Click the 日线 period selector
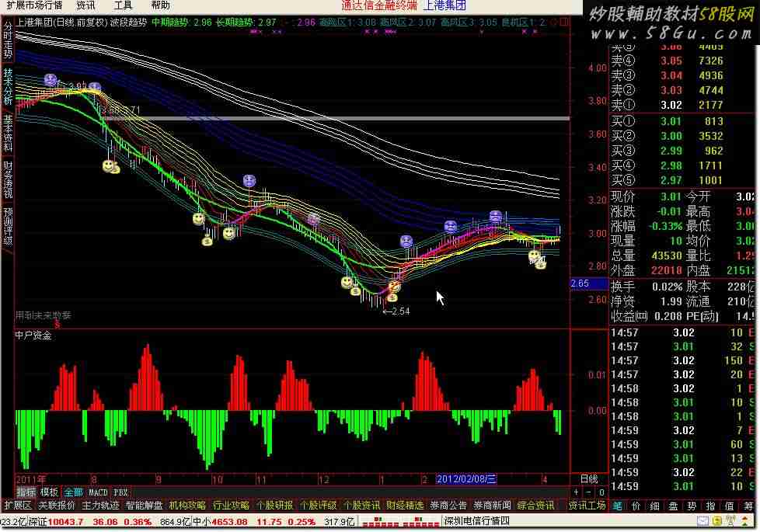The height and width of the screenshot is (532, 760). pos(589,478)
